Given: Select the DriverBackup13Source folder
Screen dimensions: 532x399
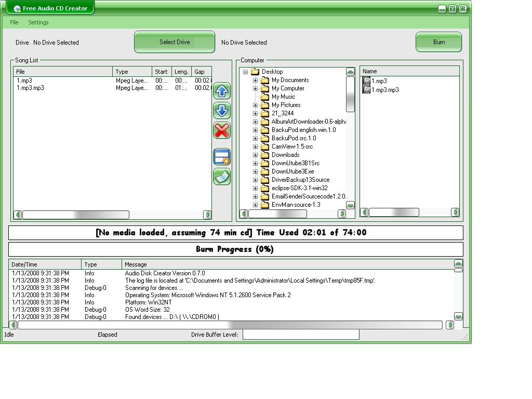Looking at the screenshot, I should click(x=301, y=180).
